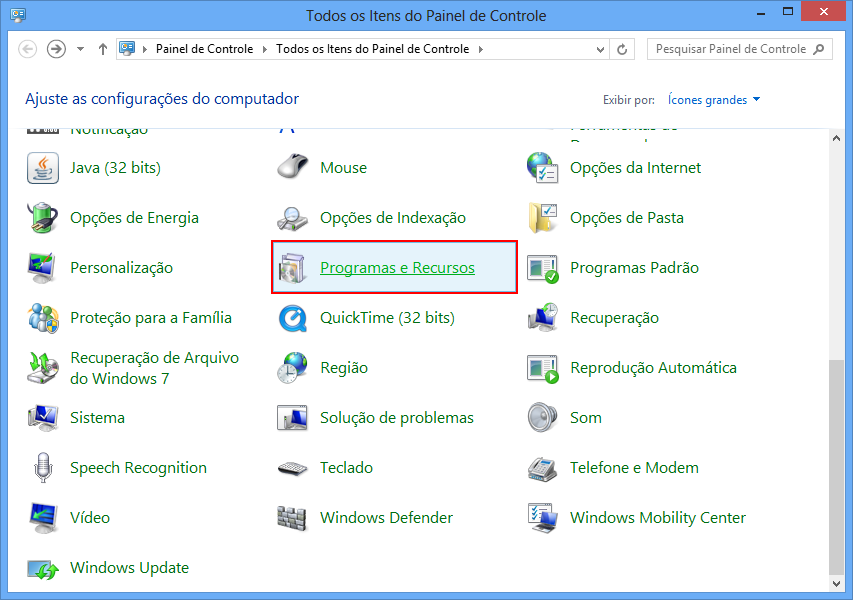Open the Telefone e Modem icon
Screen dimensions: 853x600
[542, 468]
